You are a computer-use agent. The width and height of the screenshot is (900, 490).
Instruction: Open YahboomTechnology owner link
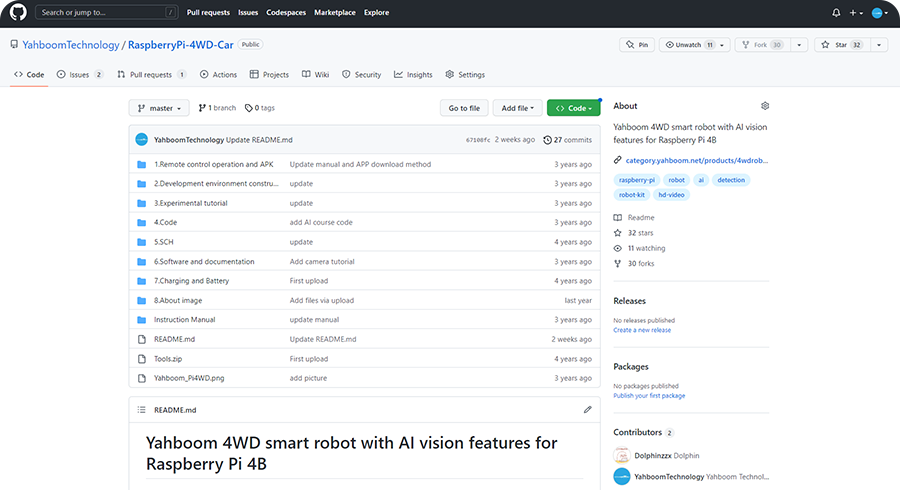click(x=71, y=45)
